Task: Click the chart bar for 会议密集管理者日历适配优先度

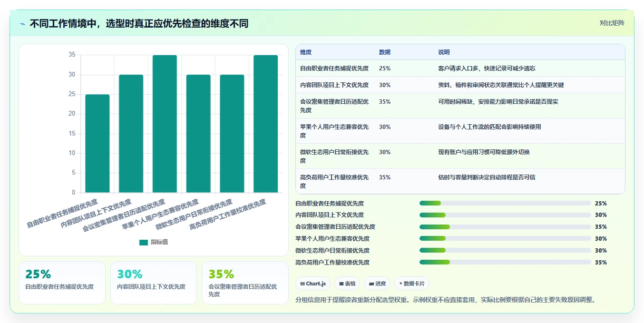Action: [165, 124]
